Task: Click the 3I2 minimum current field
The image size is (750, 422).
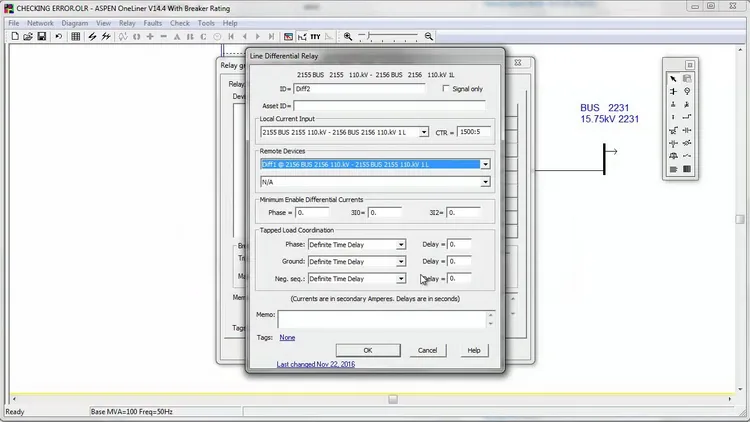Action: point(463,212)
